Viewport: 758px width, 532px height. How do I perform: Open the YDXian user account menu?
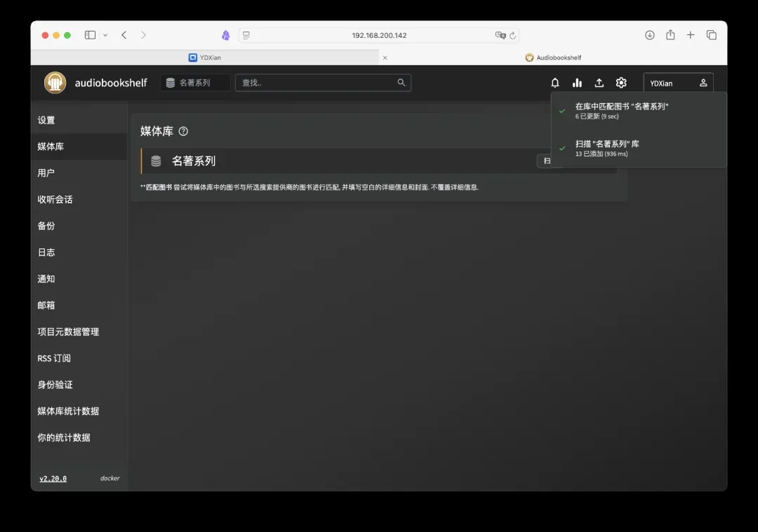pyautogui.click(x=678, y=83)
